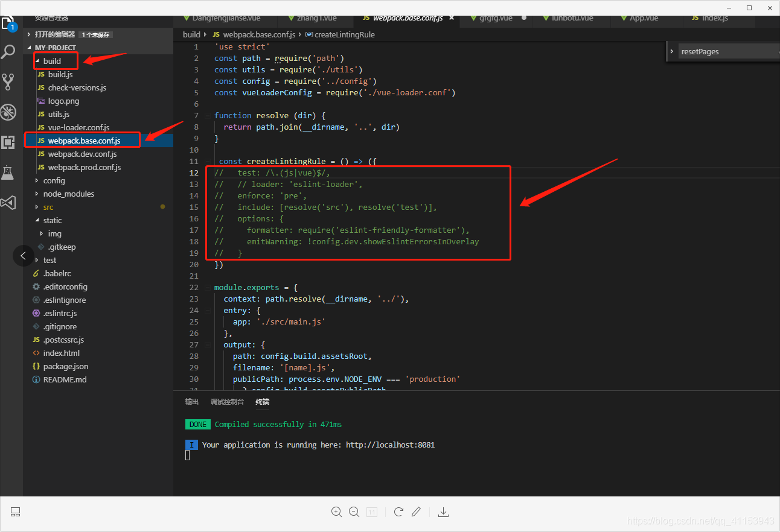Open the 输出 panel tab
The height and width of the screenshot is (532, 780).
pyautogui.click(x=191, y=401)
